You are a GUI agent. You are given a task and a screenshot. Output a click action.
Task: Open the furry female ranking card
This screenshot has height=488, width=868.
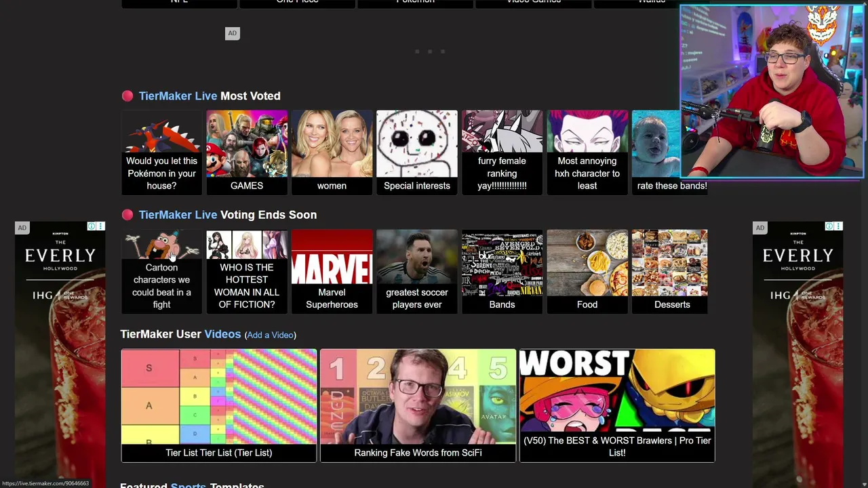coord(502,152)
